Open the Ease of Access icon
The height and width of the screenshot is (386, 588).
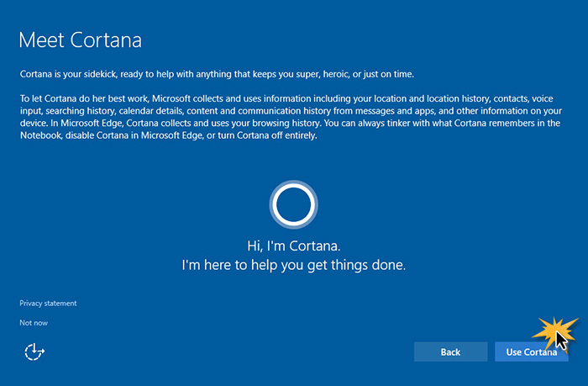tap(34, 352)
